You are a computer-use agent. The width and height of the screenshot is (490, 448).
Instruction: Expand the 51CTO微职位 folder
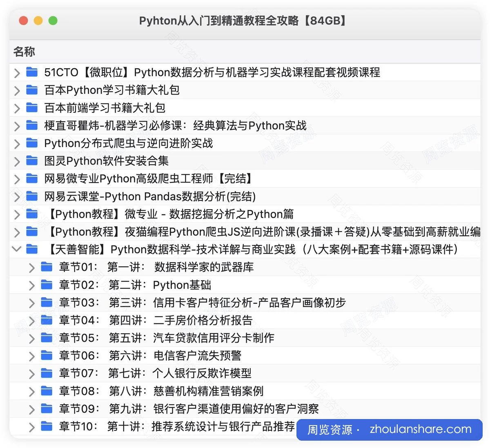click(17, 73)
